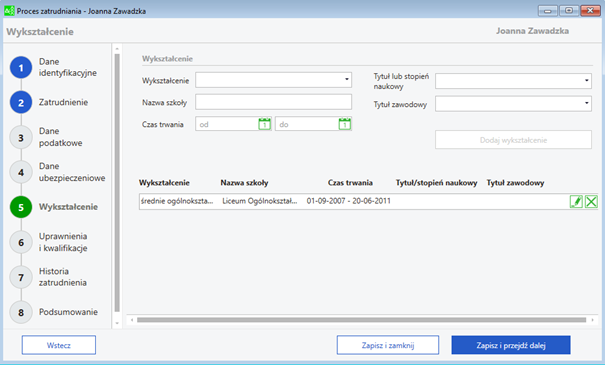Click the sidebar scroll up arrow

(x=117, y=49)
